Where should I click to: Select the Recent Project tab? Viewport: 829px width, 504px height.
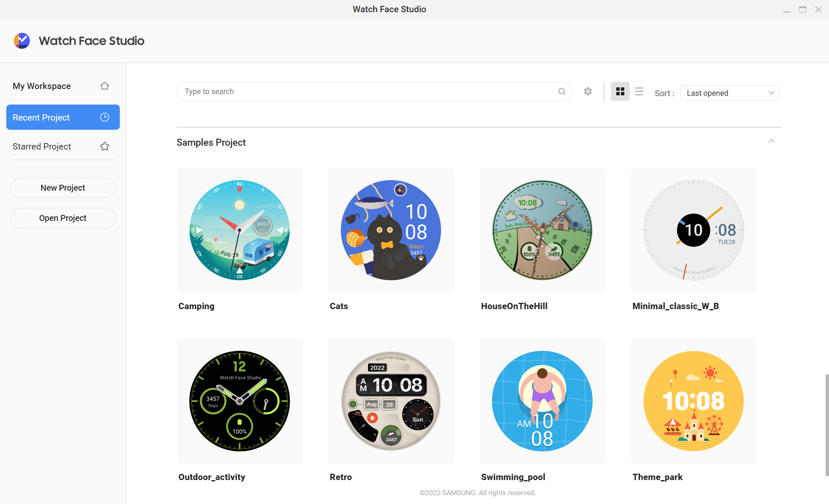(x=41, y=118)
